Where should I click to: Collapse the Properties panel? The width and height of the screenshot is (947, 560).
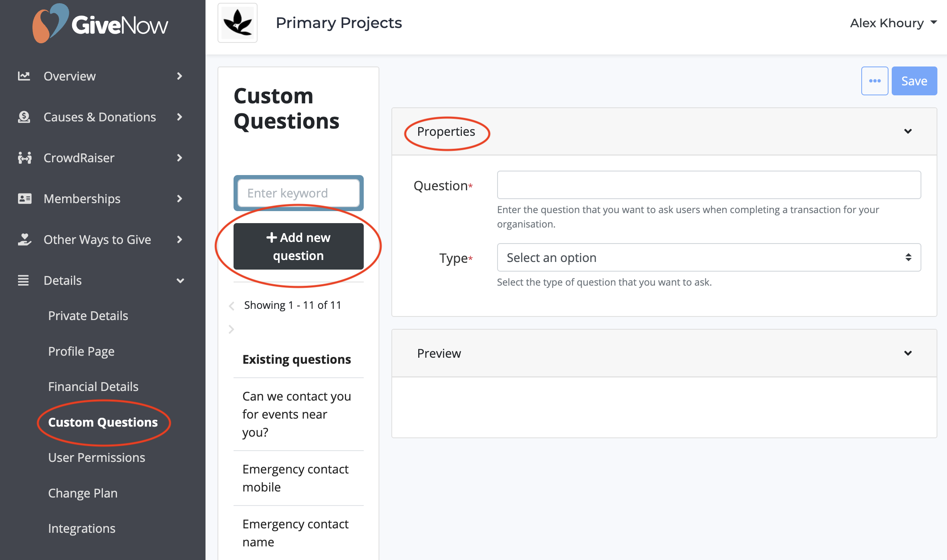[909, 131]
